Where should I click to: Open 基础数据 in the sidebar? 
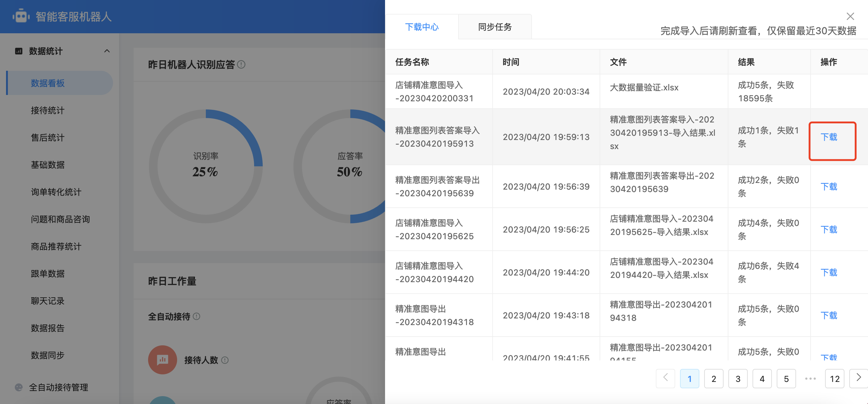47,165
